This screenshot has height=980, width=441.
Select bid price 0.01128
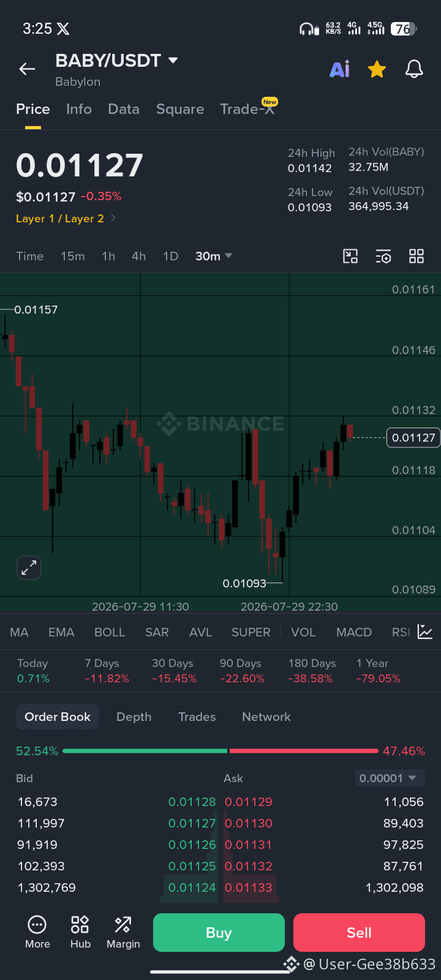pos(192,802)
